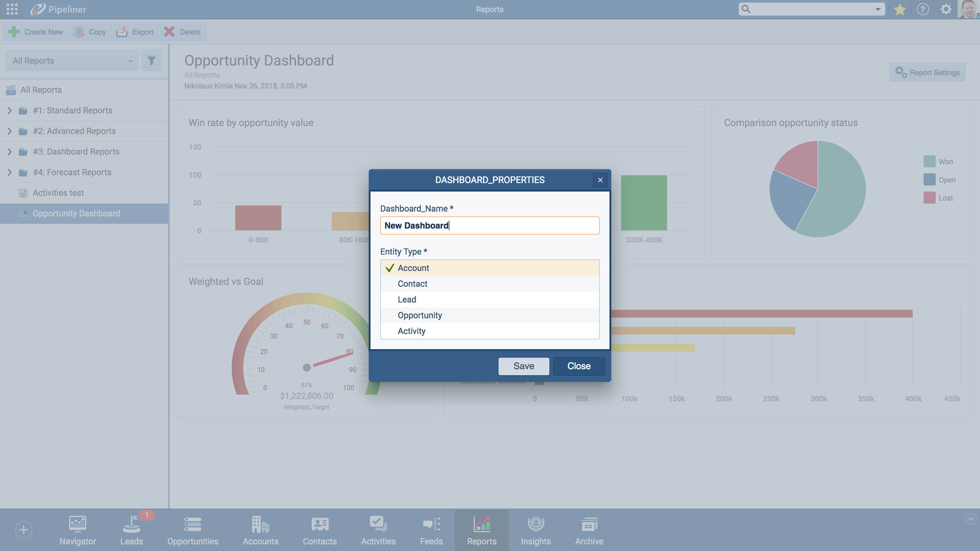Open the Feeds icon
This screenshot has width=980, height=551.
coord(431,530)
